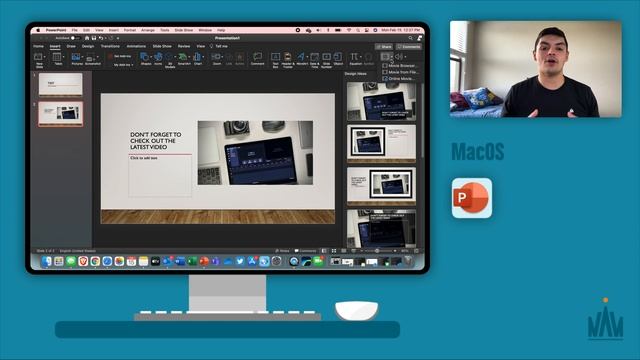
Task: Open the Animations tab
Action: [x=136, y=47]
